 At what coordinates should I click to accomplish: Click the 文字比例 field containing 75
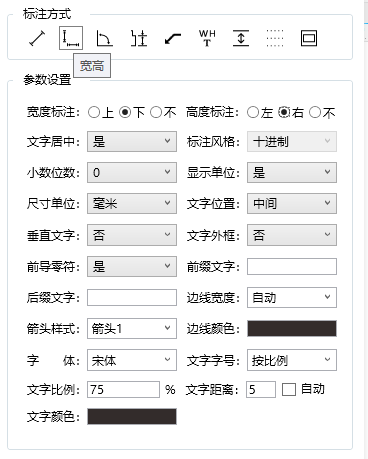[x=123, y=389]
